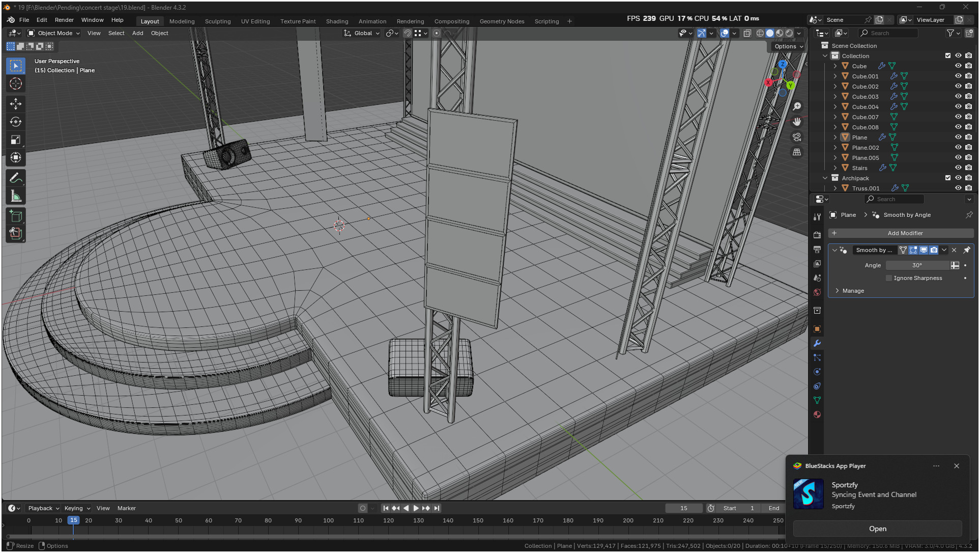Enable Ignore Sharpness checkbox
Viewport: 980px width, 553px height.
coord(889,278)
